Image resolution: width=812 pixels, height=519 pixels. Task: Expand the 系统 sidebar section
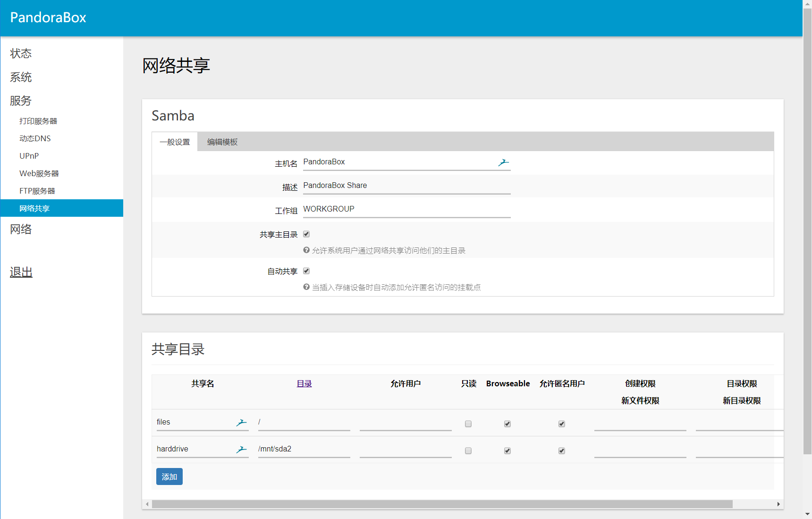(x=21, y=77)
